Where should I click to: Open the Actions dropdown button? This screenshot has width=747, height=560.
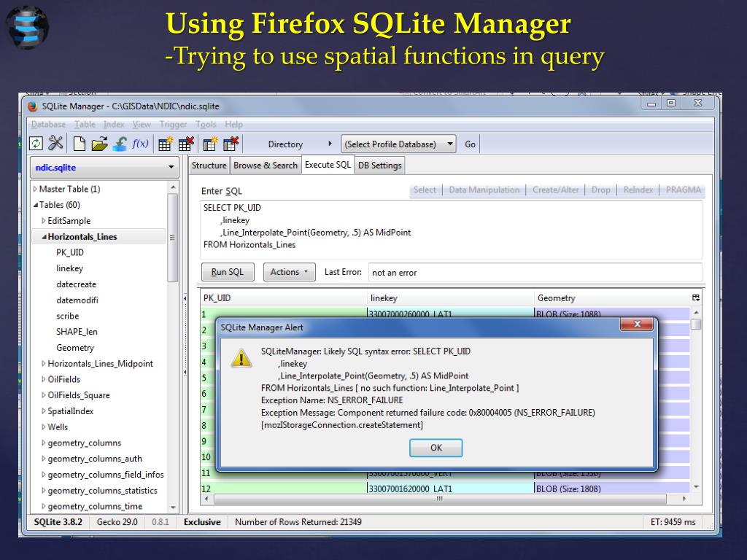point(289,272)
